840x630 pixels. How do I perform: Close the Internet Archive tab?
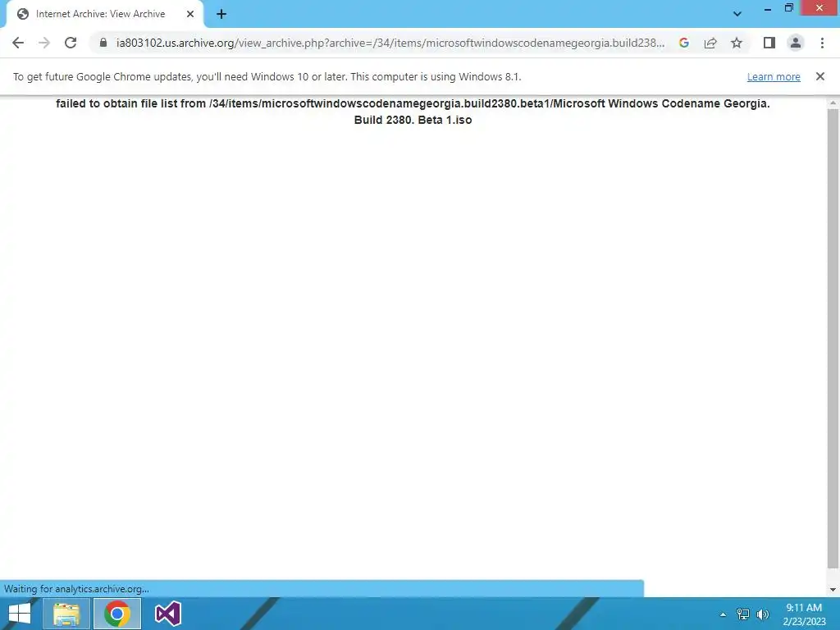click(x=190, y=14)
